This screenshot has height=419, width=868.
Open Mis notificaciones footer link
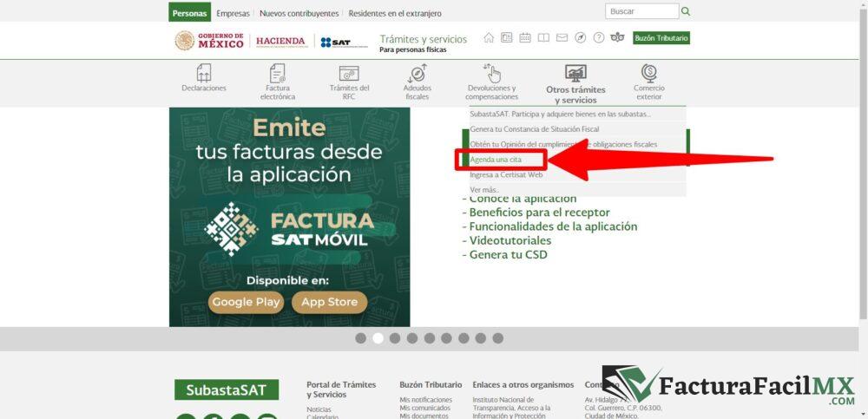pyautogui.click(x=425, y=400)
